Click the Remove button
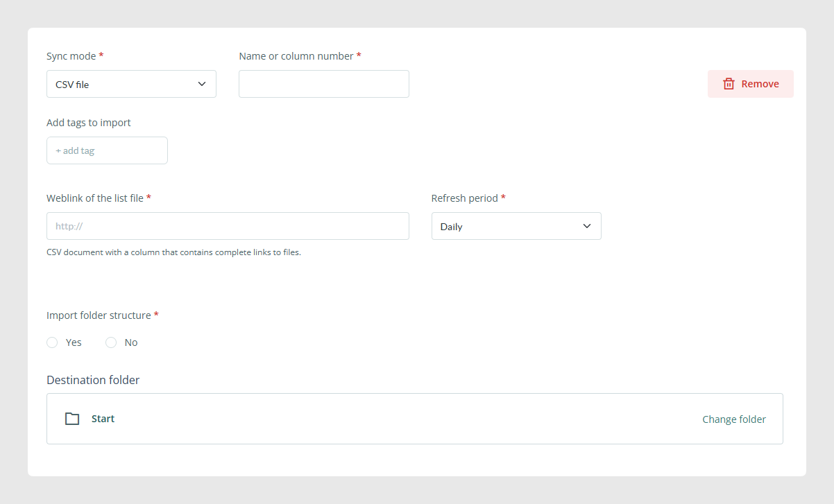Image resolution: width=834 pixels, height=504 pixels. pyautogui.click(x=751, y=84)
